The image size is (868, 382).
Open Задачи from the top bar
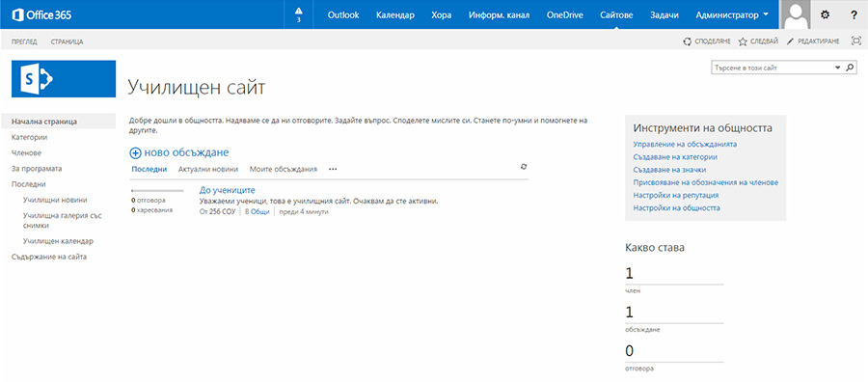(x=665, y=14)
